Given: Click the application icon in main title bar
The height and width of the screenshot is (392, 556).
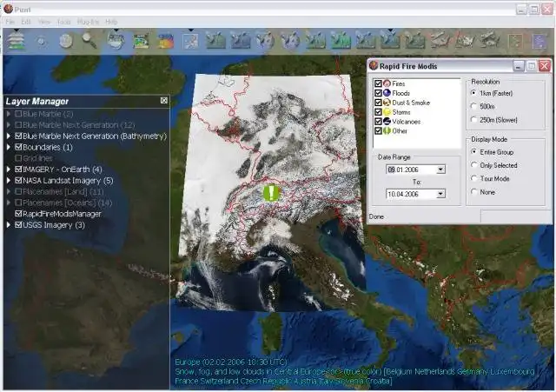Looking at the screenshot, I should tap(8, 9).
